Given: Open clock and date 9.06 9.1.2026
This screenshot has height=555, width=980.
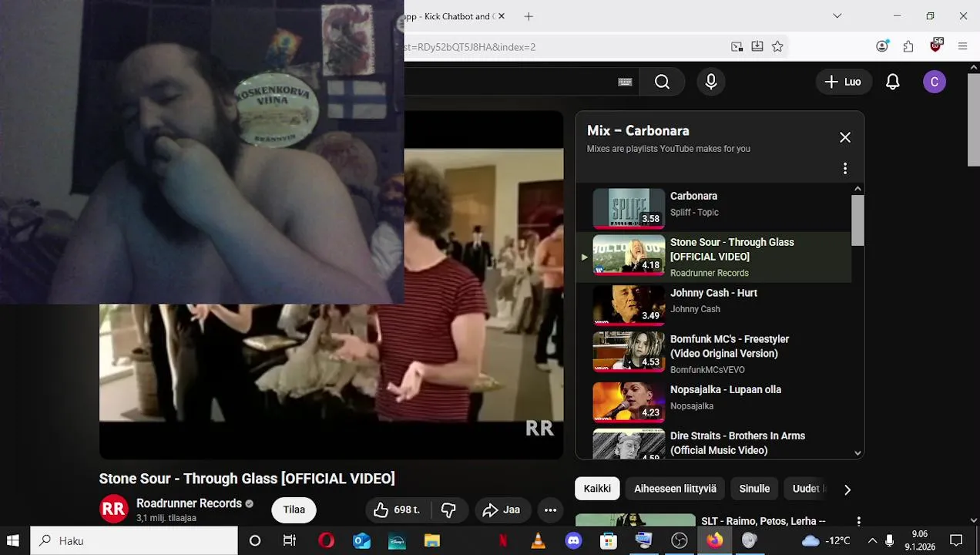Looking at the screenshot, I should pos(919,540).
